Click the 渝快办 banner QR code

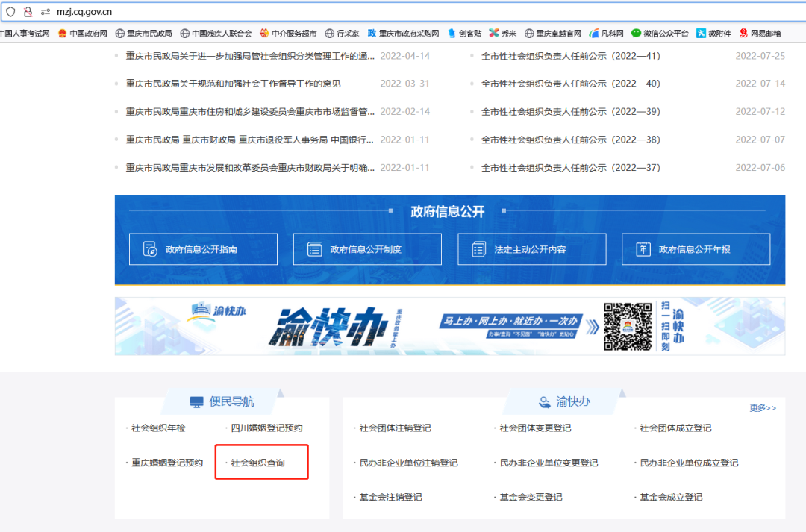pyautogui.click(x=628, y=326)
